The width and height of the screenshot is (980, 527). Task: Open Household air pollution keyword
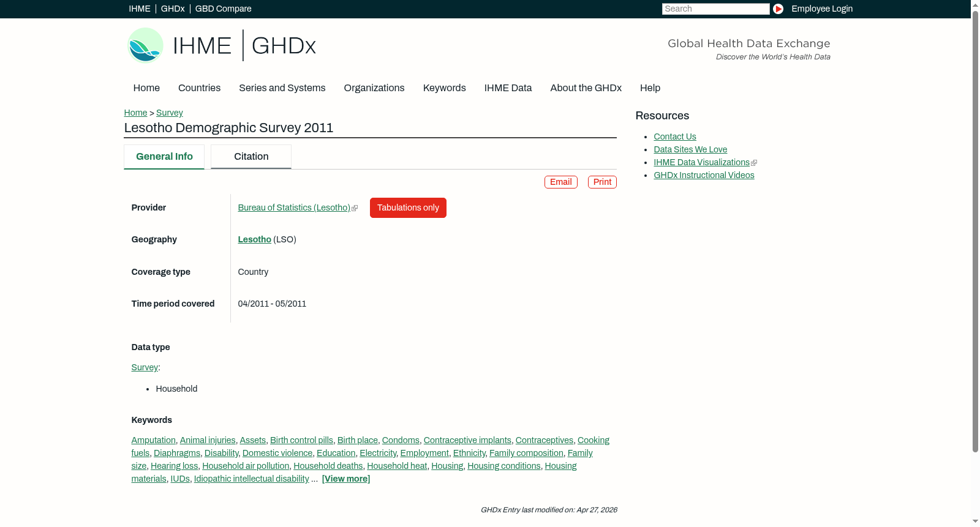point(246,466)
